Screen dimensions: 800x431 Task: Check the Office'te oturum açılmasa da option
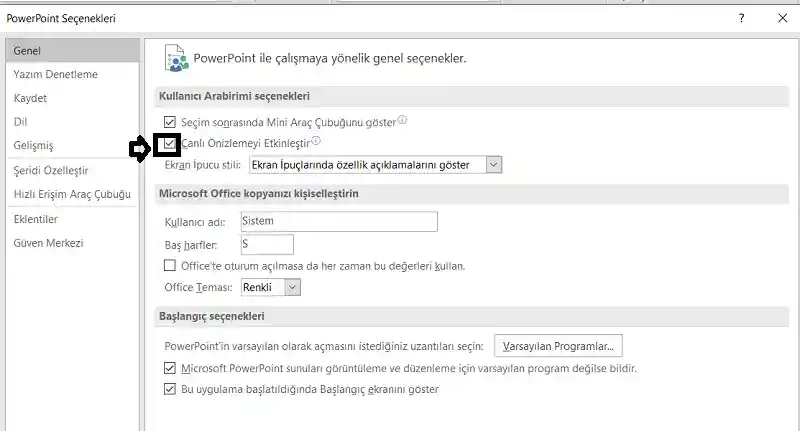pyautogui.click(x=169, y=266)
